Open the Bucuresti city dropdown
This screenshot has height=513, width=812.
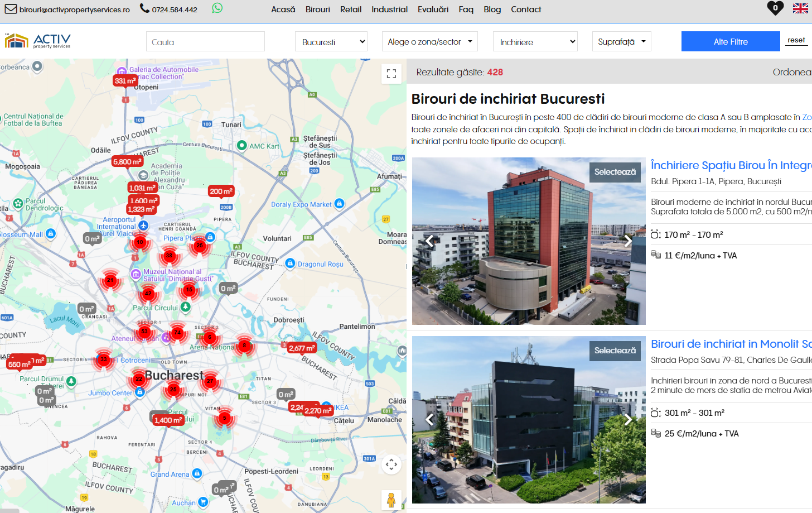(331, 42)
